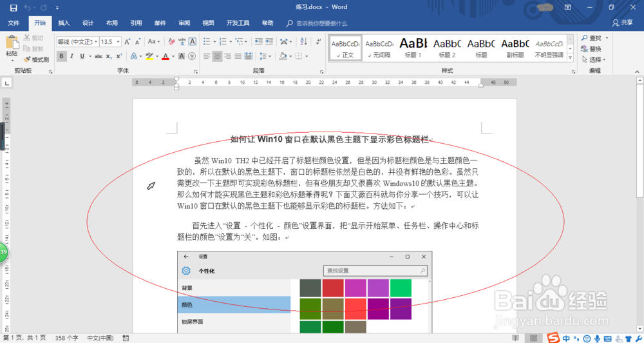Open the Font dialog launcher
This screenshot has width=644, height=343.
[x=196, y=72]
